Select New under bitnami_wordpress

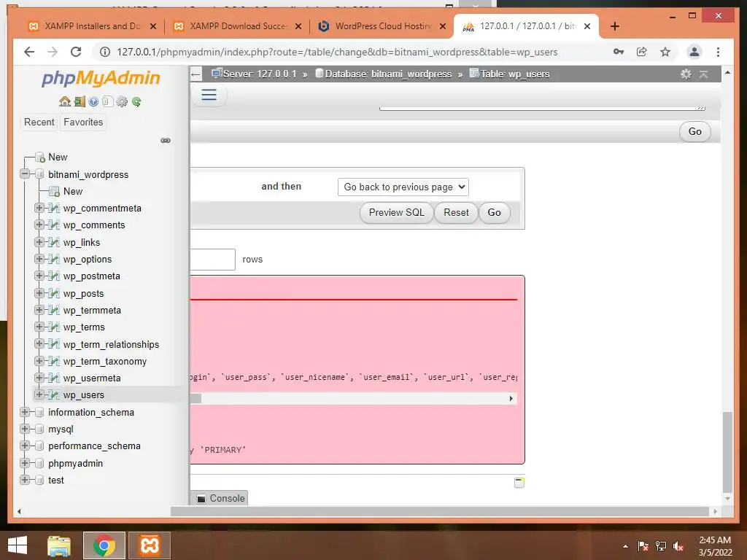(x=73, y=192)
